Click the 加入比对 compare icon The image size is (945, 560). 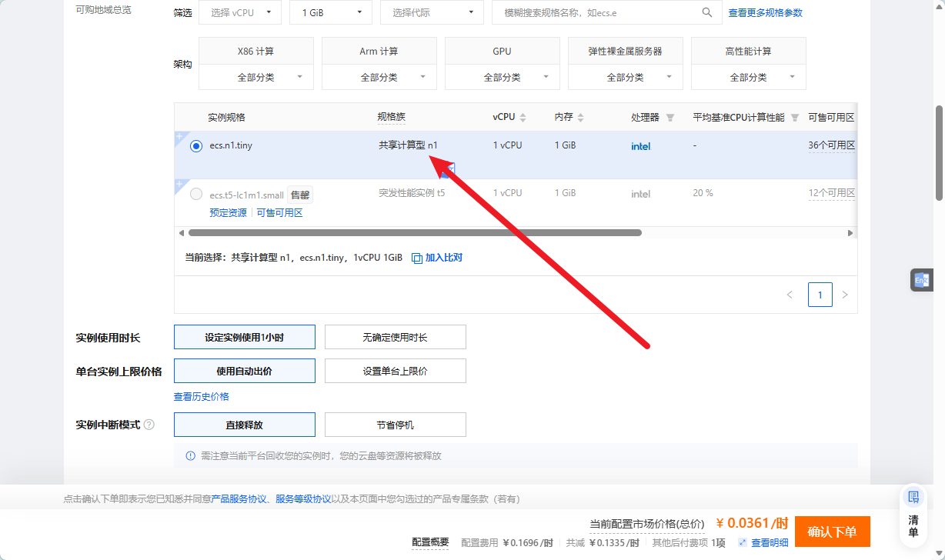[417, 258]
